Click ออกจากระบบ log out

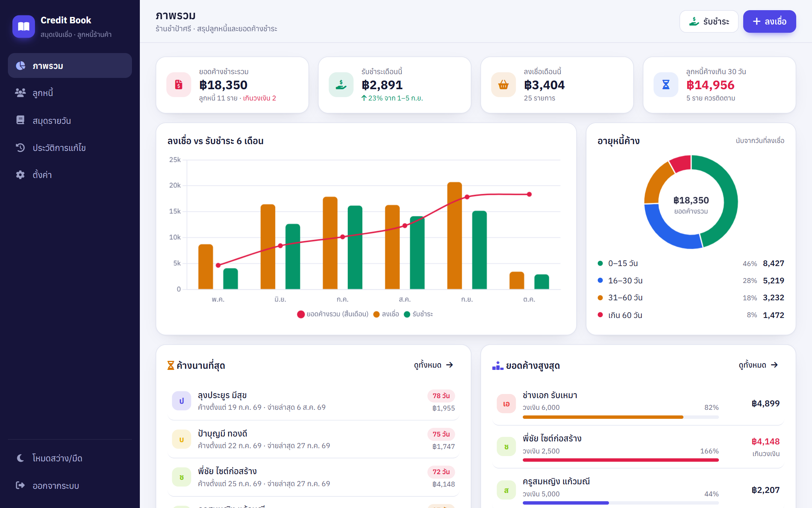(70, 485)
